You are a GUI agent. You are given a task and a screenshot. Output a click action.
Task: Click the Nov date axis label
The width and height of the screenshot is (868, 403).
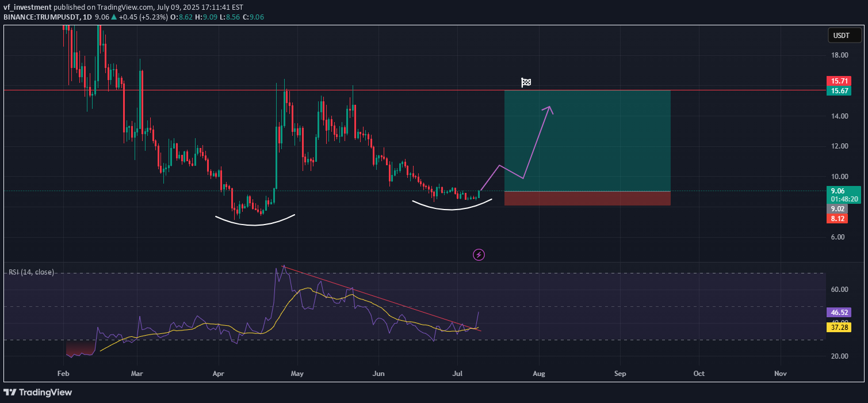(x=780, y=373)
